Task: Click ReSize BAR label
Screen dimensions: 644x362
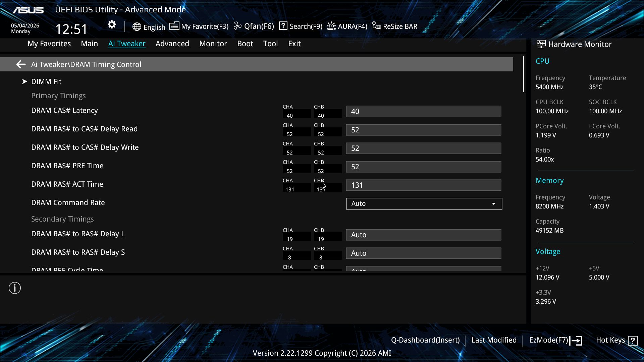Action: tap(400, 26)
